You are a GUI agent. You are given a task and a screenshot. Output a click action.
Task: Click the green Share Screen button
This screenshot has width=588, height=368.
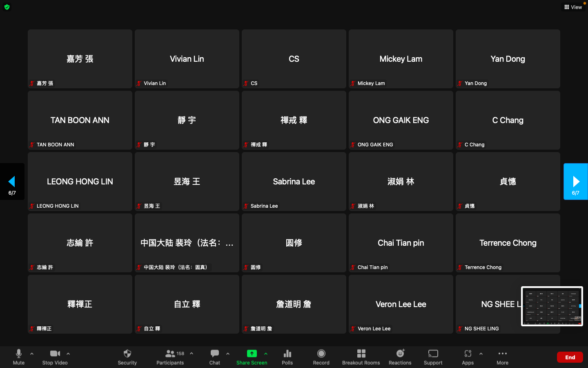point(252,357)
